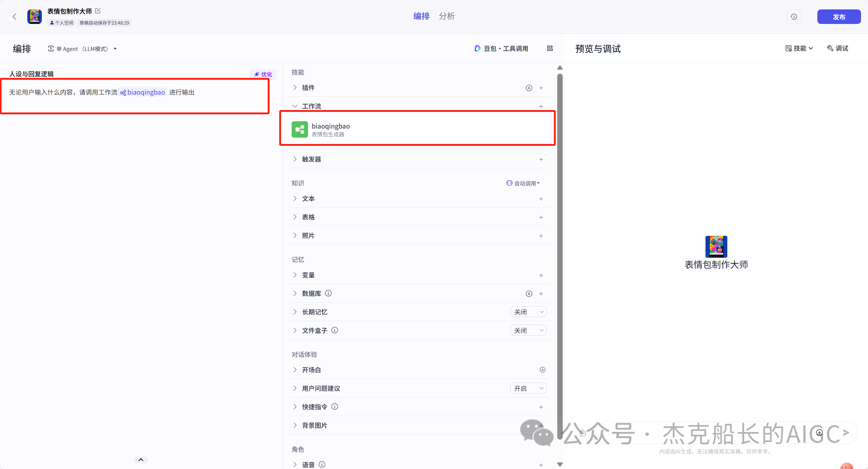868x469 pixels.
Task: Expand the 照片 knowledge section
Action: tap(295, 235)
